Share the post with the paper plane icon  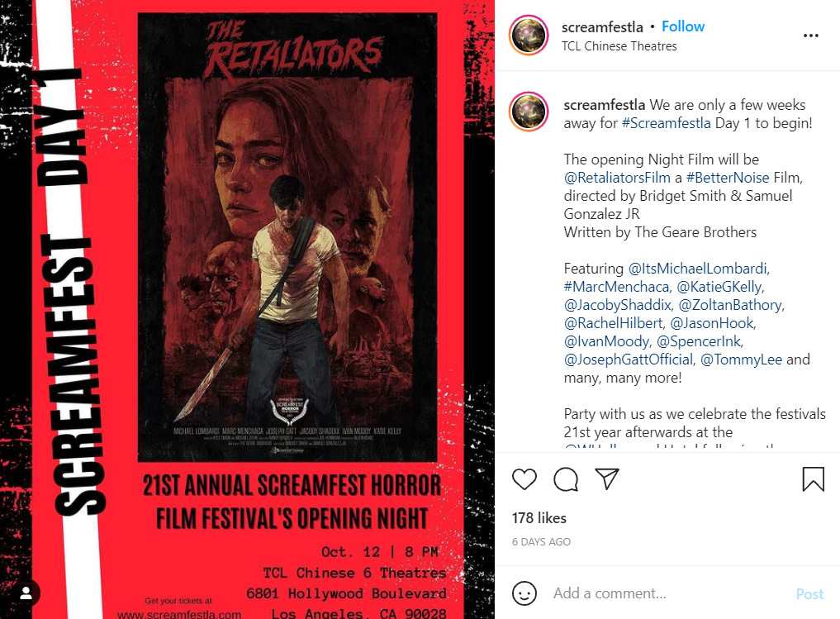coord(607,478)
